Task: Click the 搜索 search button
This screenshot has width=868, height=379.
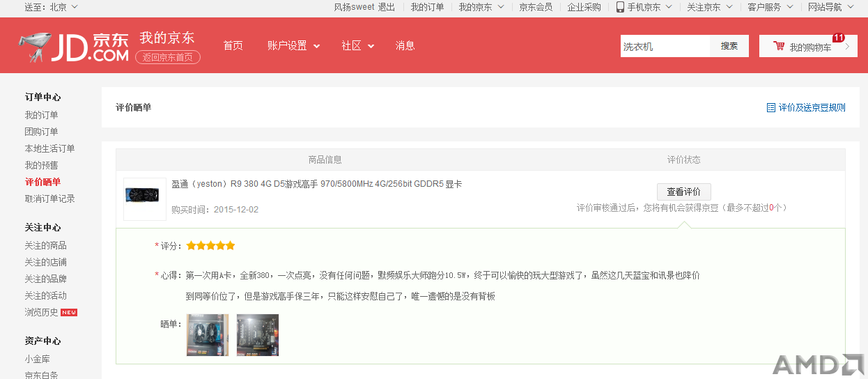Action: pyautogui.click(x=729, y=46)
